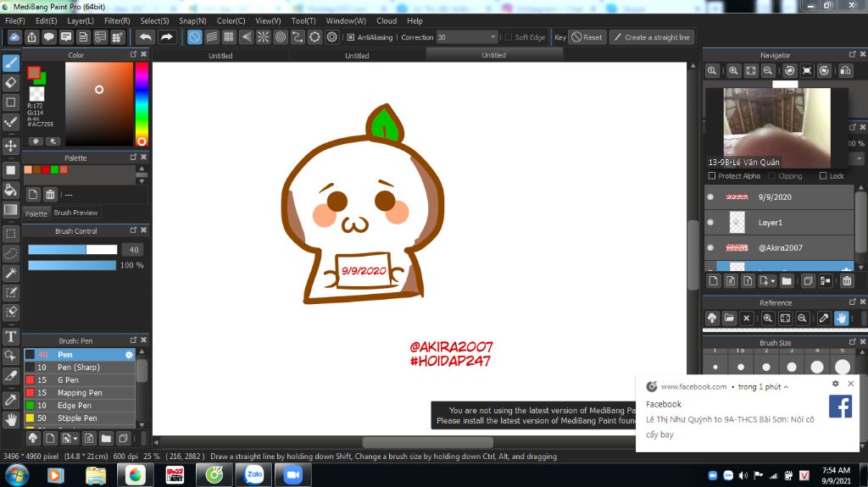The image size is (868, 487).
Task: Click the cloud save icon in toolbar
Action: click(14, 37)
